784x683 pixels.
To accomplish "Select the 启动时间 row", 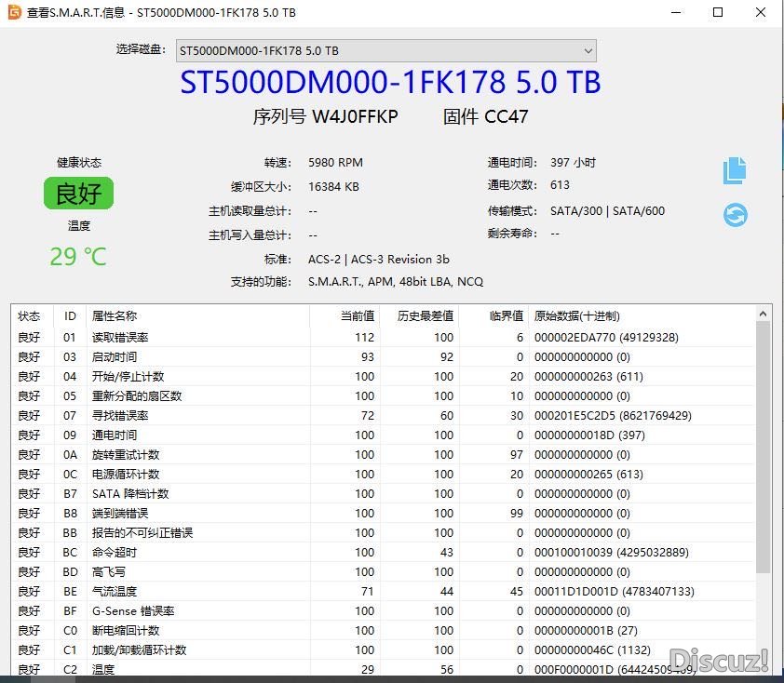I will [x=383, y=356].
